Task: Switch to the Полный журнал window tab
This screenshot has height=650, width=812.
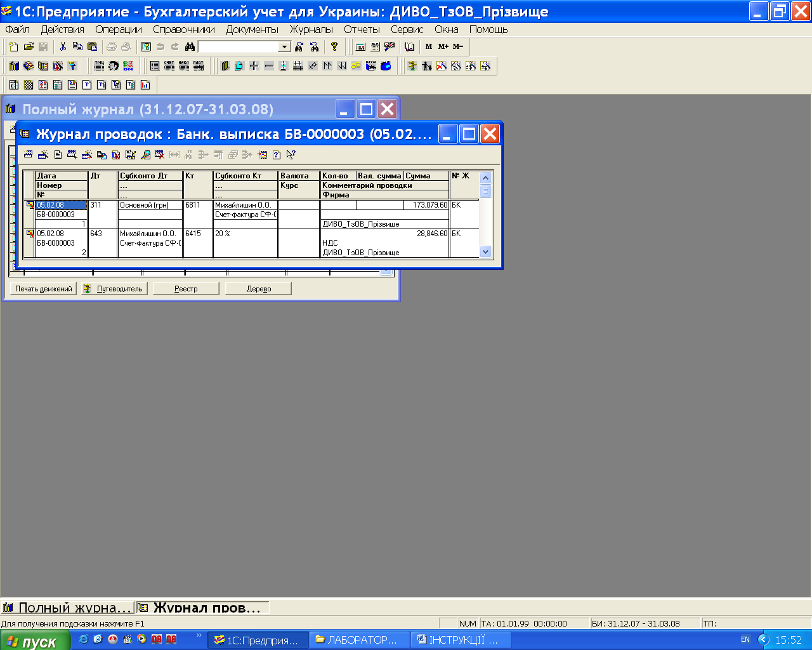Action: click(67, 607)
